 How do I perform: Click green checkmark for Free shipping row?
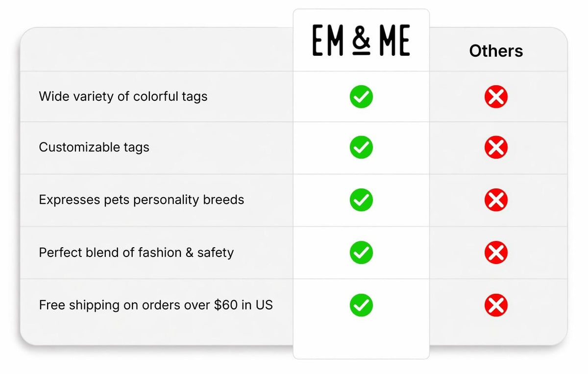(x=361, y=305)
